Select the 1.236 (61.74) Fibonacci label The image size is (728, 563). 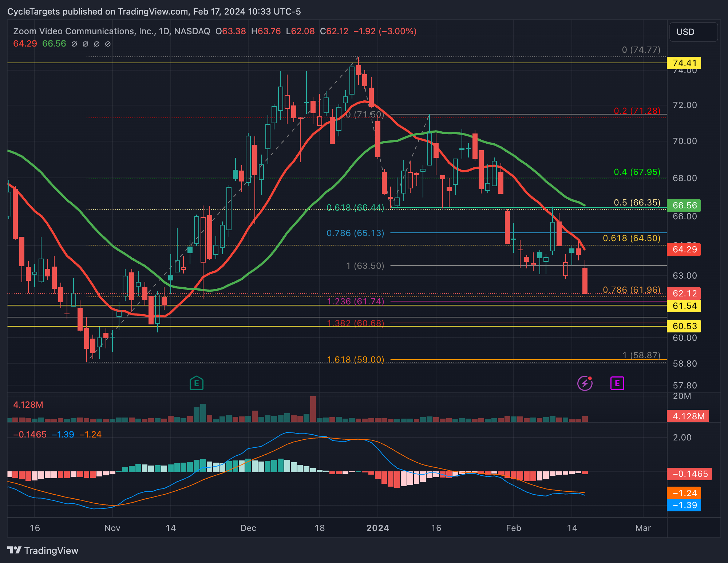click(x=355, y=302)
